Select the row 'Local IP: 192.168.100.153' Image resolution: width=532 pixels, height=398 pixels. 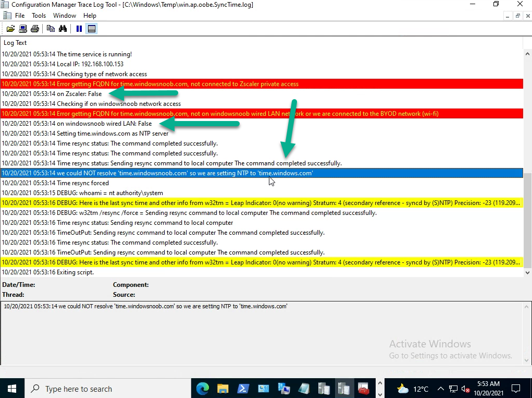click(x=262, y=64)
